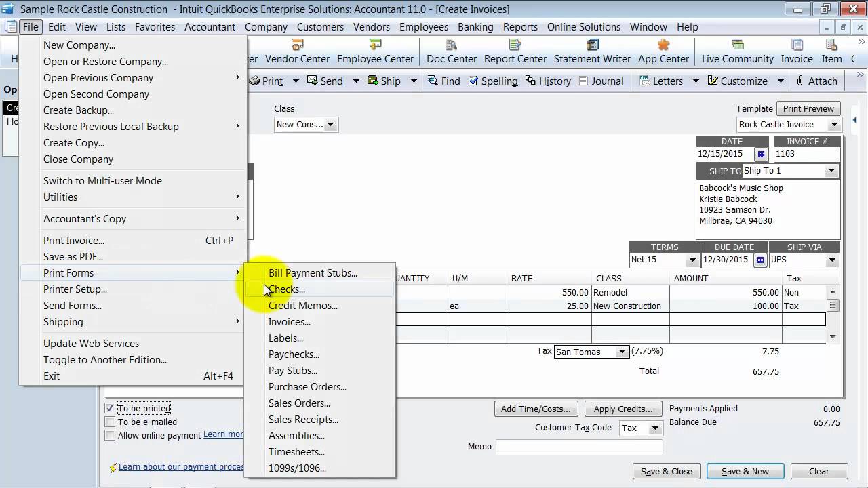
Task: Open the Customize dropdown arrow
Action: pos(781,81)
